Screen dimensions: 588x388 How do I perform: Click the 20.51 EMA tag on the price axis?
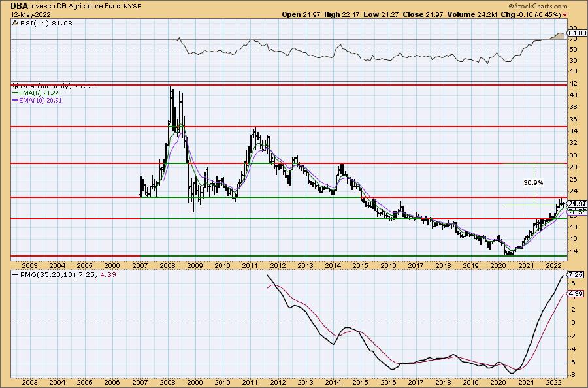pos(577,212)
